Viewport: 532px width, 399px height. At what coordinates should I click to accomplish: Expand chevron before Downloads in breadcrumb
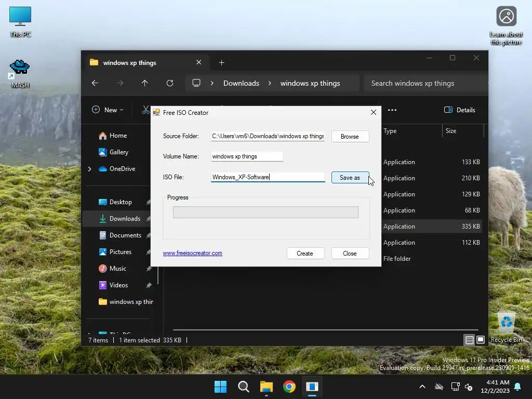point(212,83)
